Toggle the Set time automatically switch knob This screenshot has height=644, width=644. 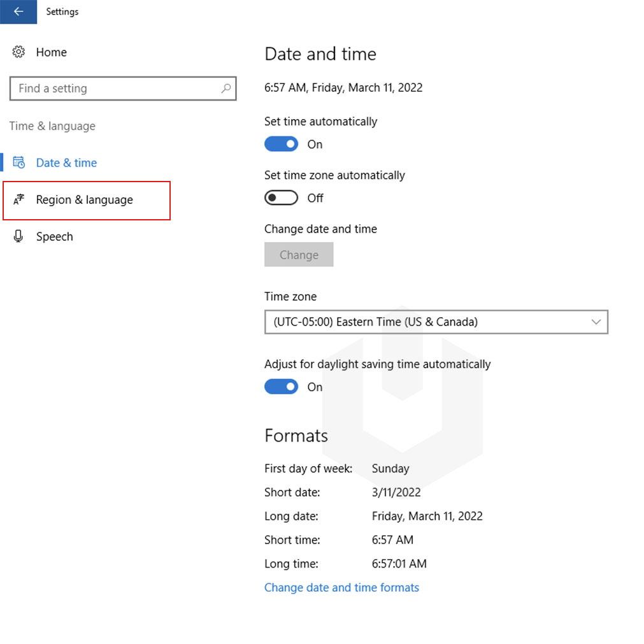[290, 144]
